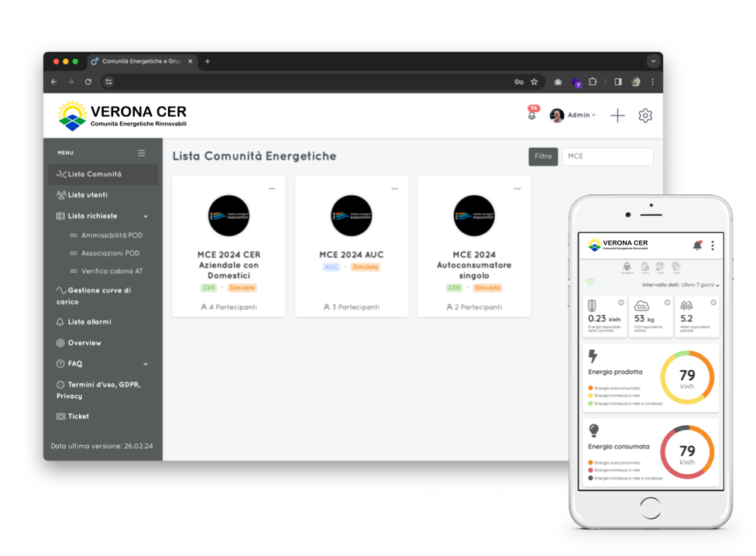The height and width of the screenshot is (556, 756).
Task: Click the bookmark star in address bar
Action: [x=534, y=82]
